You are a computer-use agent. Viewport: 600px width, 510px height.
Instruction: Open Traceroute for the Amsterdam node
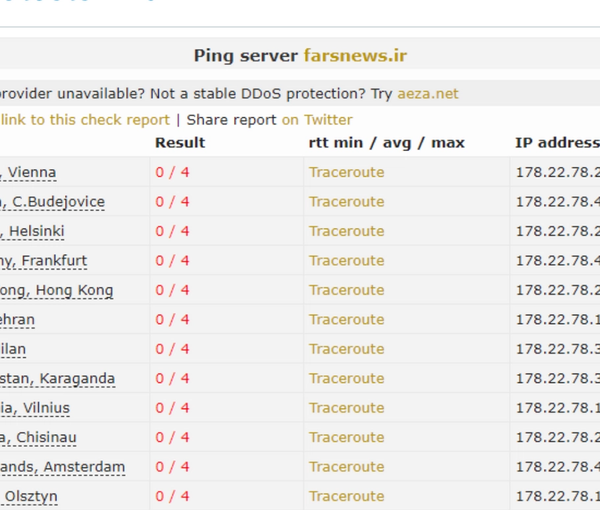pos(347,467)
